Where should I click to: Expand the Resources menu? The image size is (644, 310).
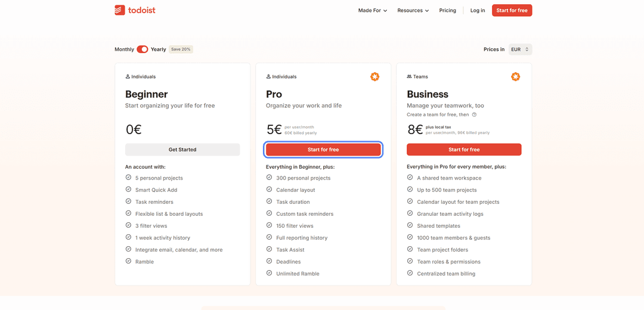(413, 10)
